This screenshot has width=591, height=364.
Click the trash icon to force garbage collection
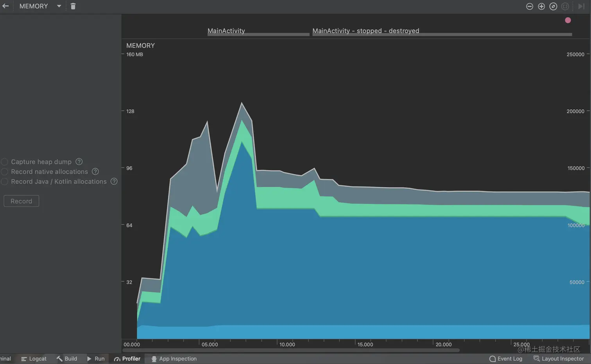73,6
